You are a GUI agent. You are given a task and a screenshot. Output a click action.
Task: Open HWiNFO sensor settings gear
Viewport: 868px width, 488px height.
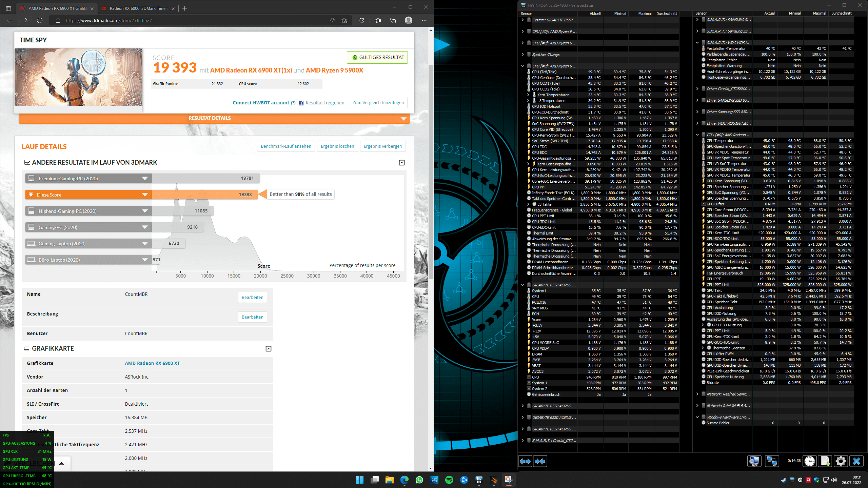point(841,461)
